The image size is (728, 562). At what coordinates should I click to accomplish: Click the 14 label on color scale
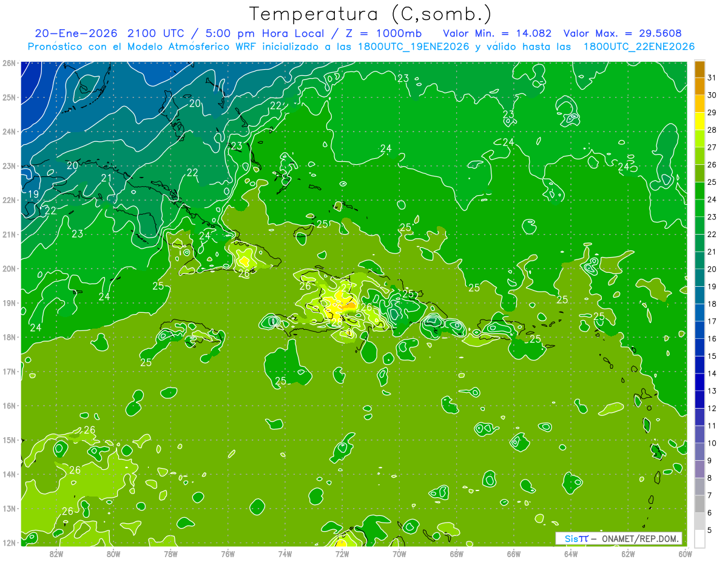(712, 373)
